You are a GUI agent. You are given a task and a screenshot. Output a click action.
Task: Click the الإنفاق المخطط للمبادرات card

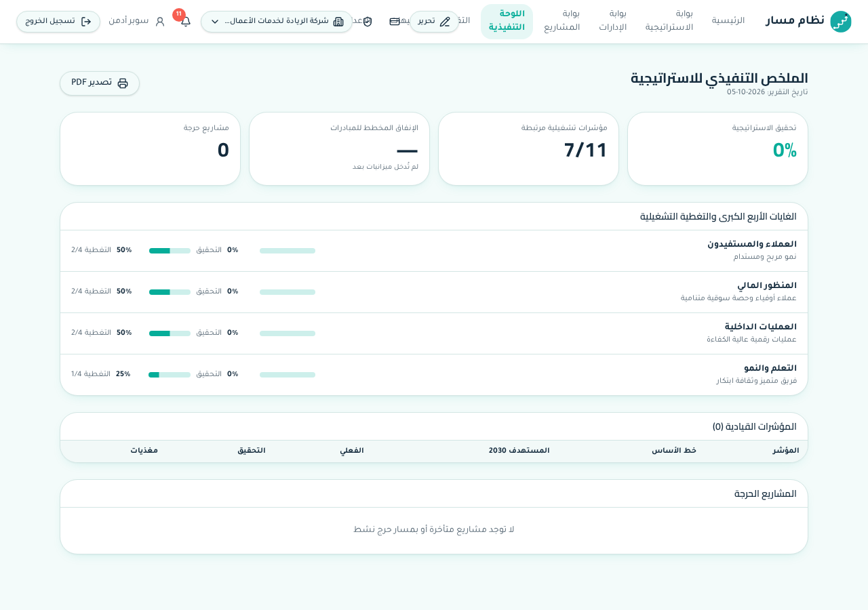pyautogui.click(x=339, y=148)
